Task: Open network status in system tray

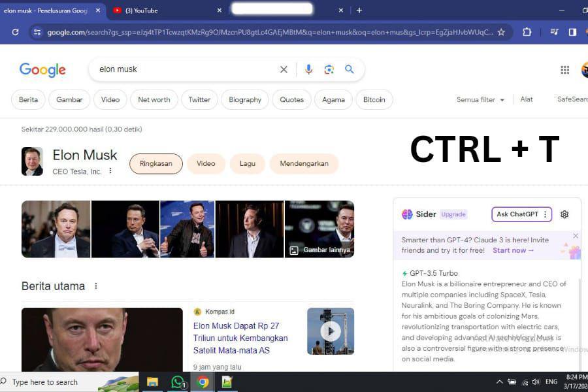Action: coord(525,382)
